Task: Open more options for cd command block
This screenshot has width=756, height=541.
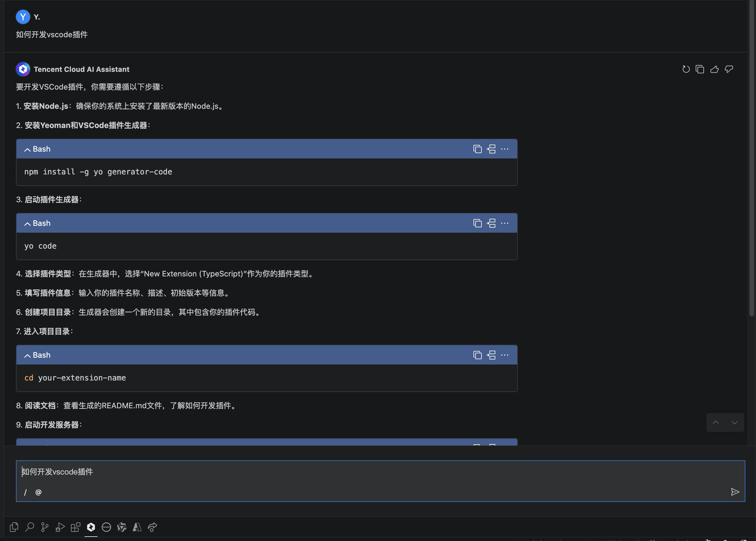Action: tap(505, 355)
